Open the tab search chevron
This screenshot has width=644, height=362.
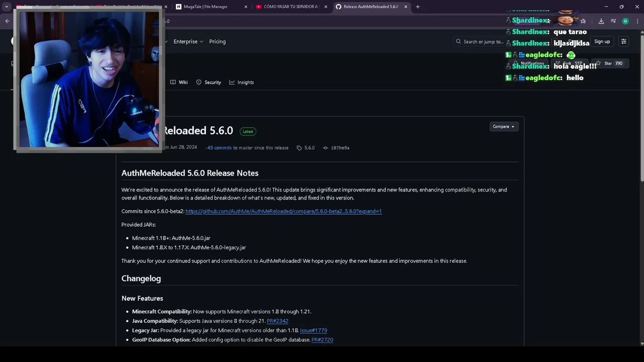point(7,7)
